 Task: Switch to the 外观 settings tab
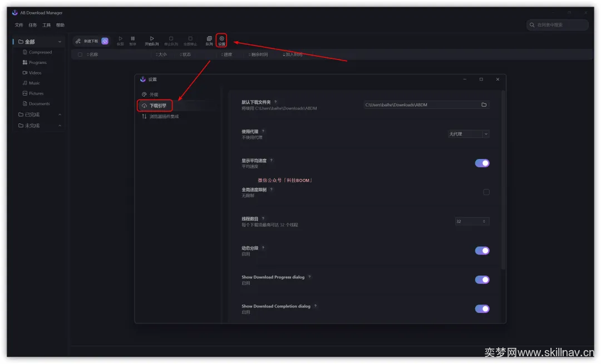(154, 94)
